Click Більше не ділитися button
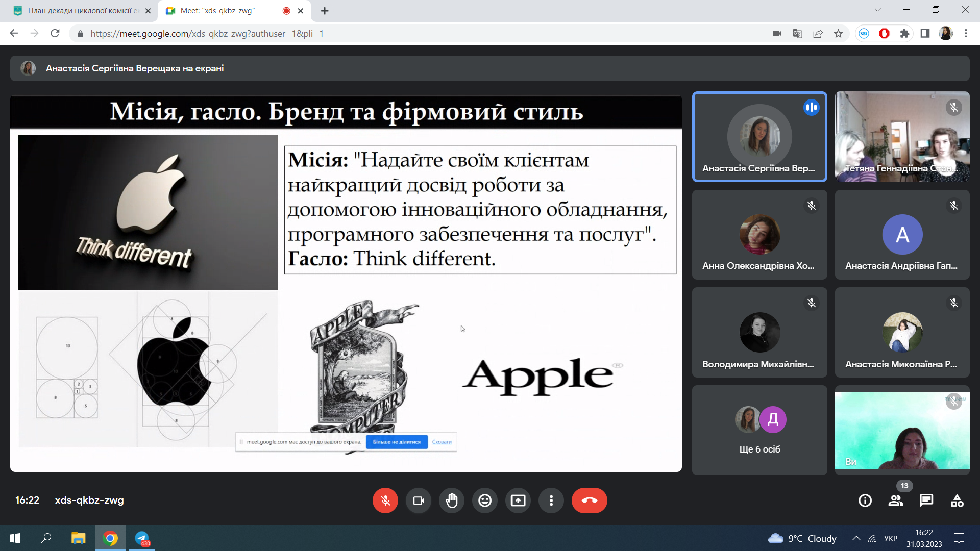Image resolution: width=980 pixels, height=551 pixels. pos(397,442)
